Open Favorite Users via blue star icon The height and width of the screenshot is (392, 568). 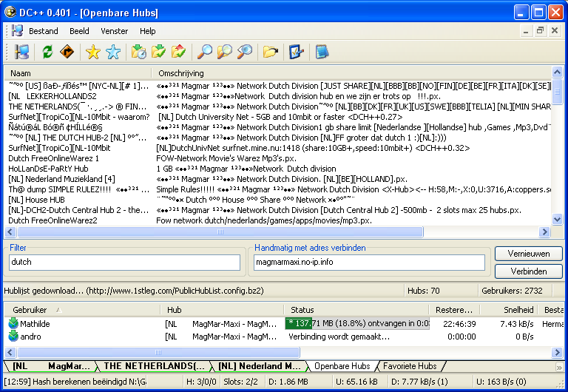click(113, 52)
